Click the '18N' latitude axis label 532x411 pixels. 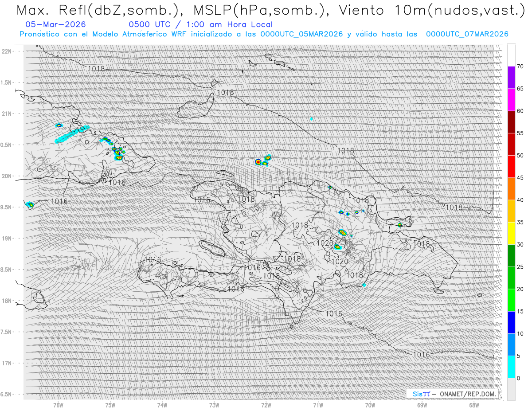tap(7, 301)
